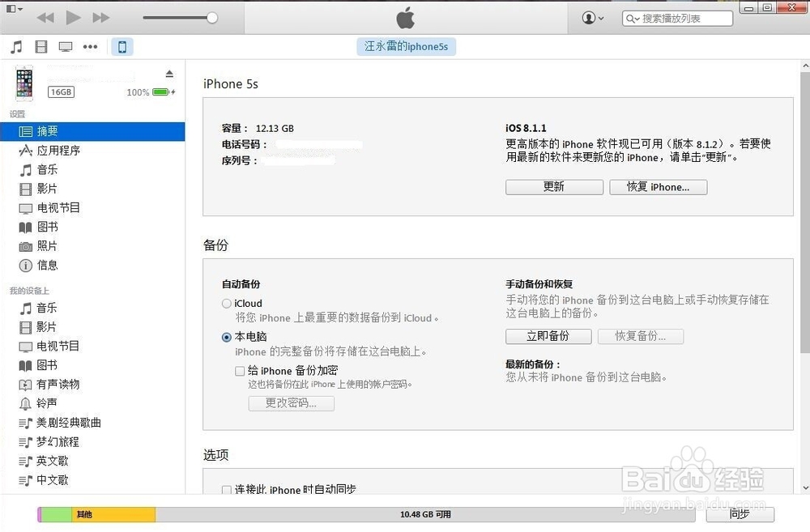Focus the playlist search field

click(x=678, y=19)
